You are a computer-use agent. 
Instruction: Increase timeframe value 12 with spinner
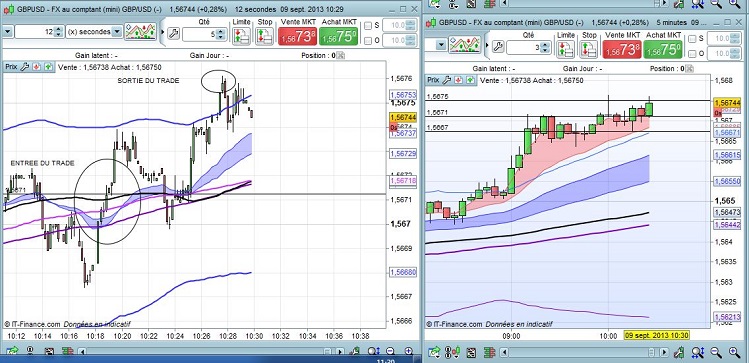coord(59,29)
